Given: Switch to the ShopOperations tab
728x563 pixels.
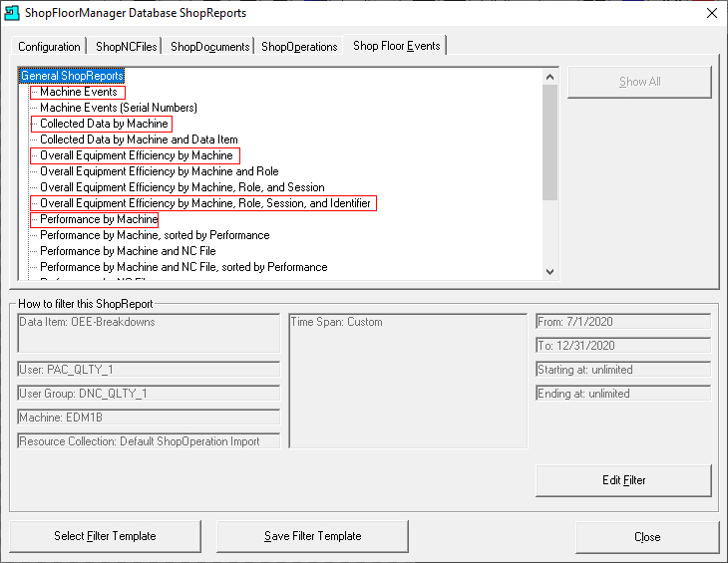Looking at the screenshot, I should [299, 47].
